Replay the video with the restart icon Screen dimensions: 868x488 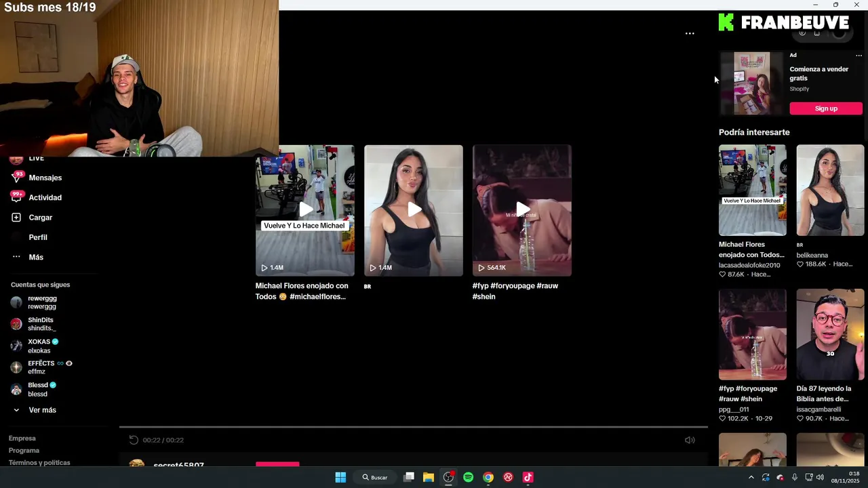point(134,440)
